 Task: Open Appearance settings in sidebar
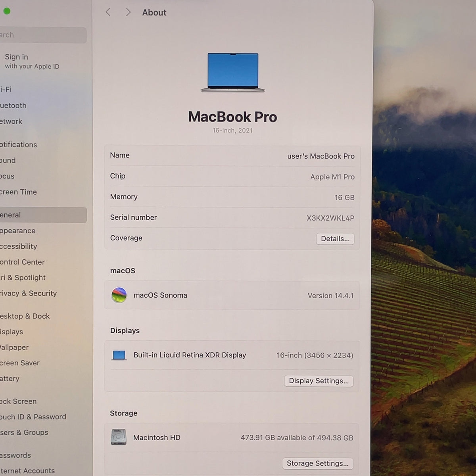click(43, 231)
